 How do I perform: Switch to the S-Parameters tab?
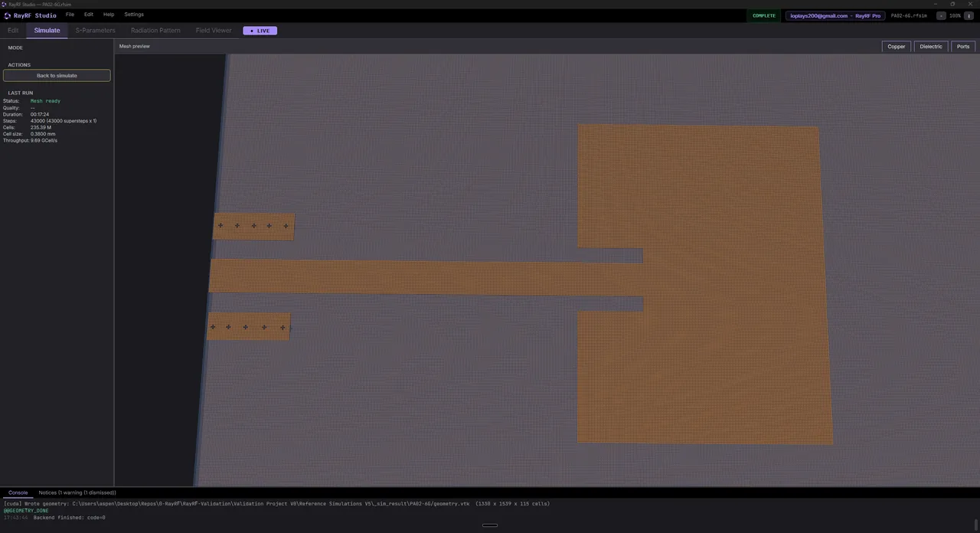click(95, 31)
